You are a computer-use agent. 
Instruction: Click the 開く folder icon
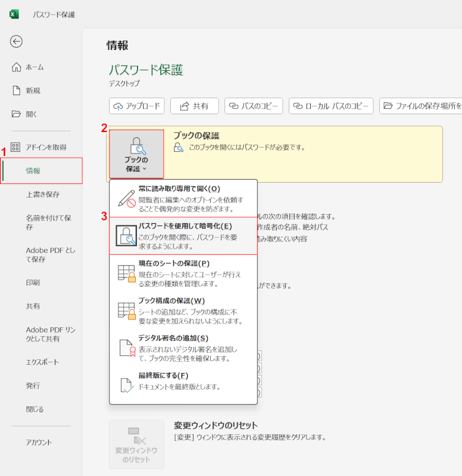pos(17,114)
